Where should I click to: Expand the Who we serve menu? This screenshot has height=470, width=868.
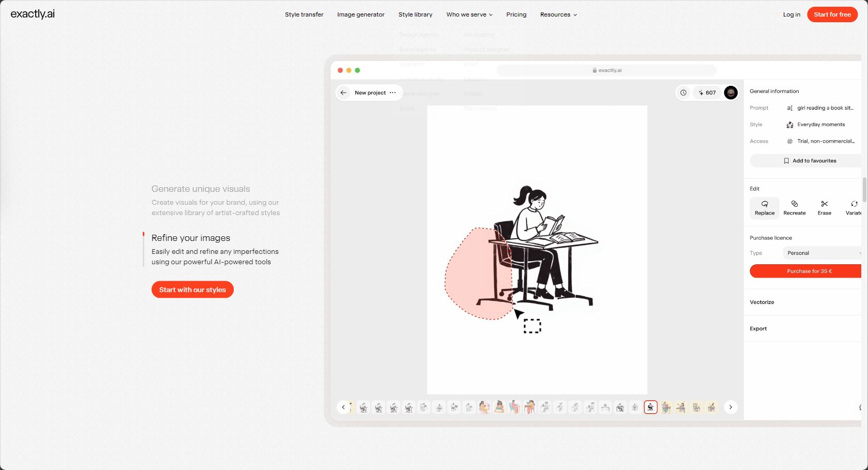[x=469, y=14]
